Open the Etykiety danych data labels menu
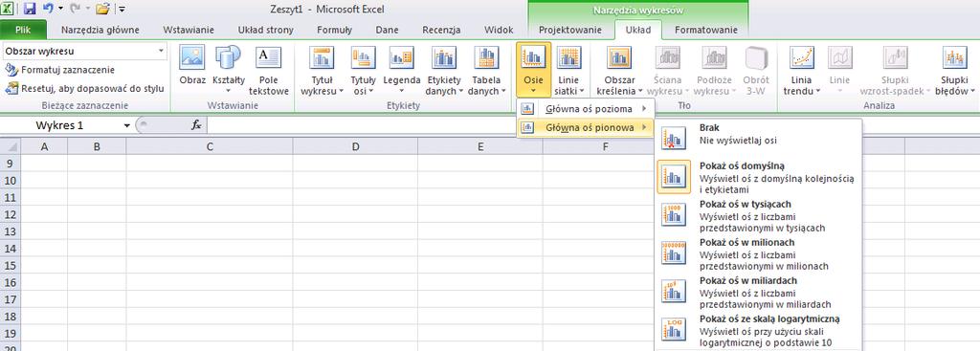The height and width of the screenshot is (351, 980). tap(444, 69)
